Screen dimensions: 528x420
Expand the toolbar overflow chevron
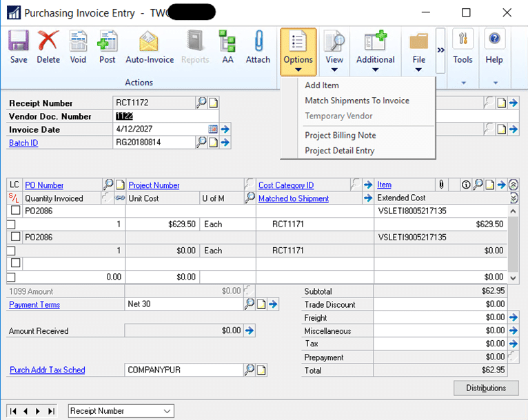click(x=440, y=50)
